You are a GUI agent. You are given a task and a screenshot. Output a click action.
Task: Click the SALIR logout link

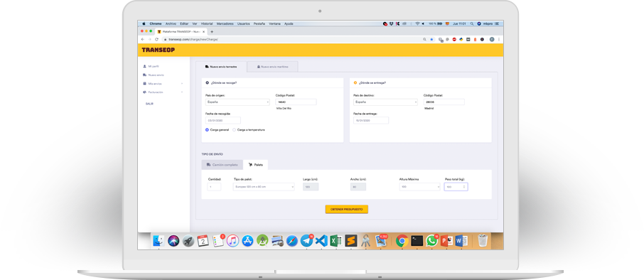(x=149, y=104)
